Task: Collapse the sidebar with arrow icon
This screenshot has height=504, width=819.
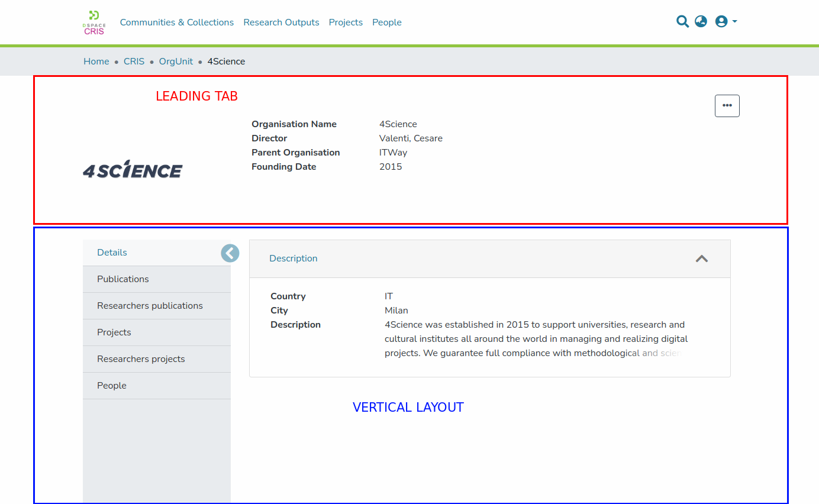Action: pyautogui.click(x=230, y=253)
